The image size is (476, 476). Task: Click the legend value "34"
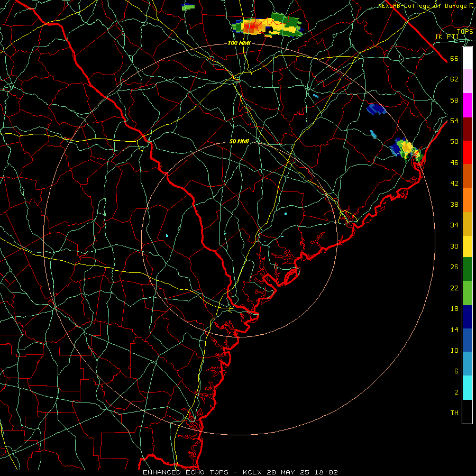coord(454,225)
